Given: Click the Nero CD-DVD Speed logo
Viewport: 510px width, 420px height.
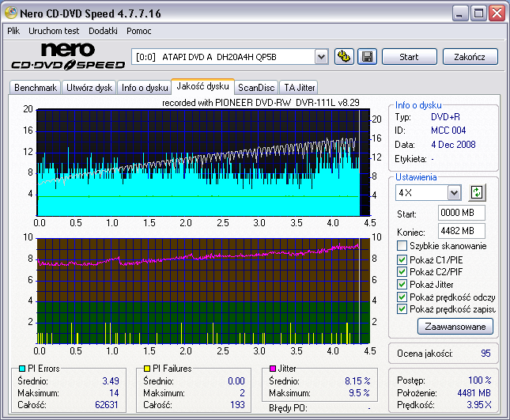Looking at the screenshot, I should pos(68,56).
